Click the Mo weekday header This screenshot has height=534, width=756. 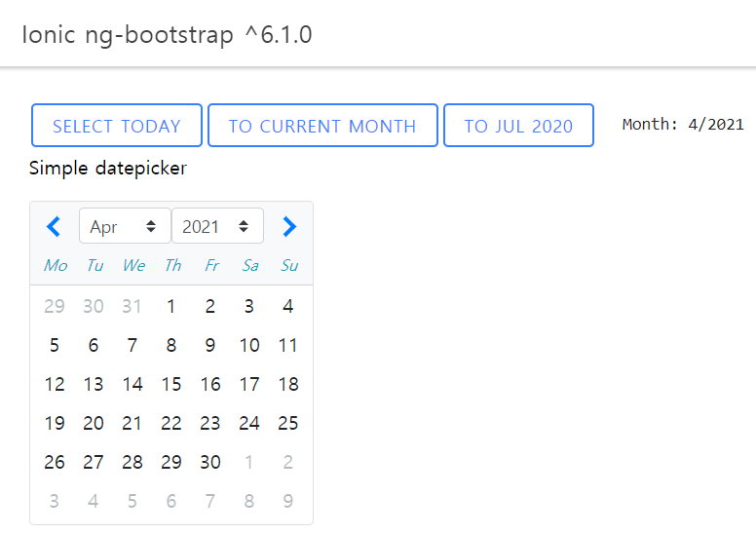coord(55,265)
